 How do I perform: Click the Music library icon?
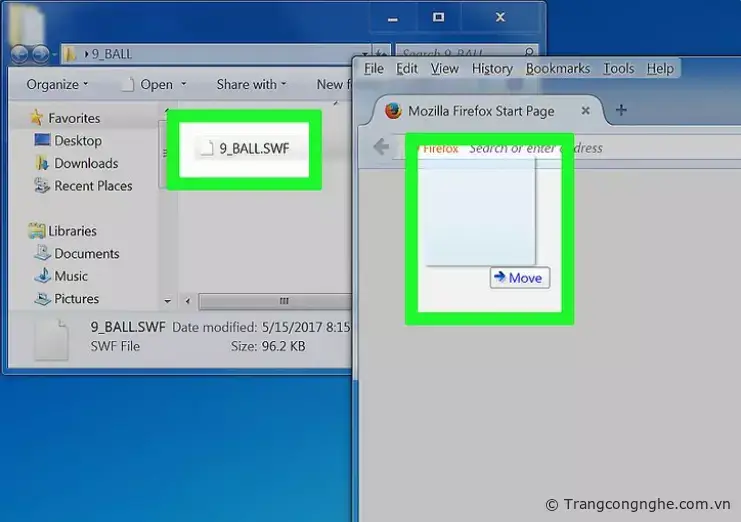[x=42, y=276]
